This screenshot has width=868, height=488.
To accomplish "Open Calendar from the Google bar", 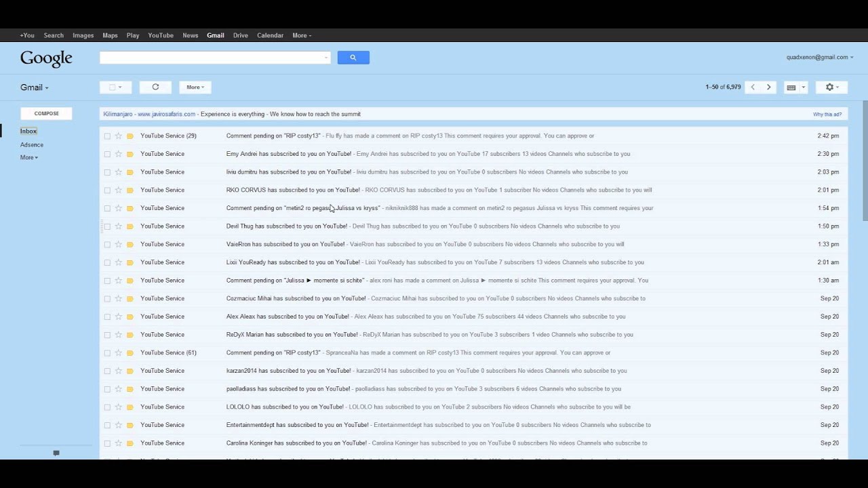I will (270, 35).
